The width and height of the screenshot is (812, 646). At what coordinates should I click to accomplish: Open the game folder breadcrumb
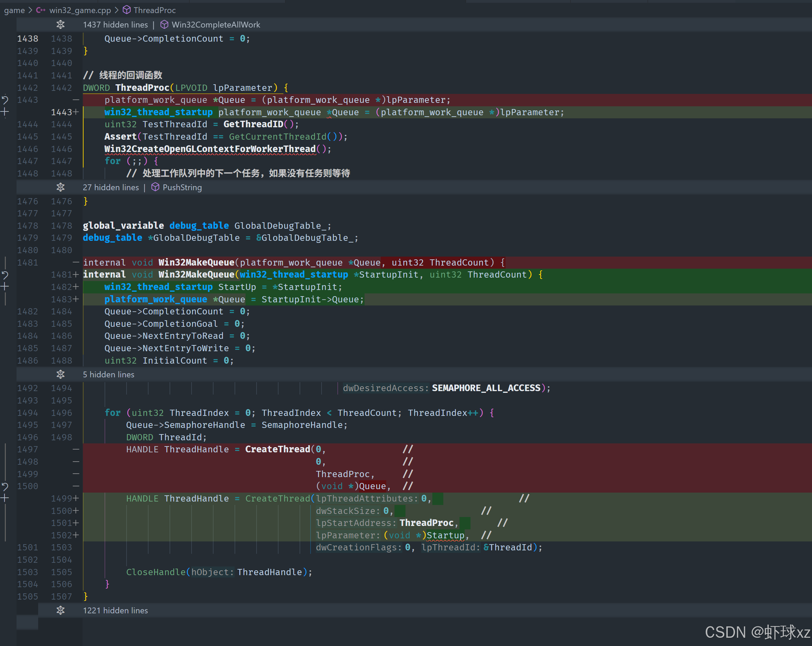point(14,10)
